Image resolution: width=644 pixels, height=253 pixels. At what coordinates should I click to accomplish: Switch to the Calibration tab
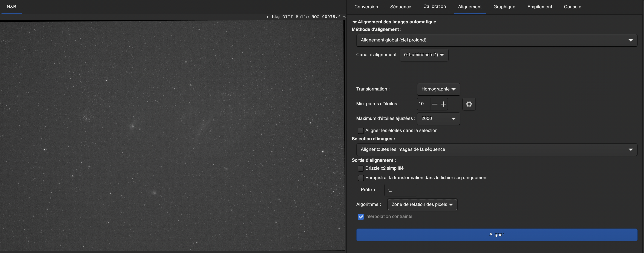[x=434, y=6]
